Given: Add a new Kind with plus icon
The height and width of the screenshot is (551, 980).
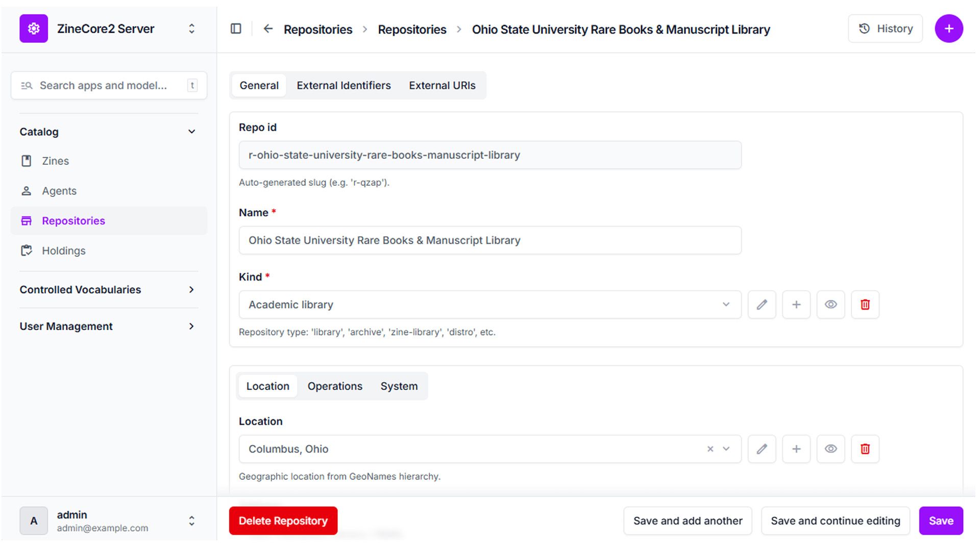Looking at the screenshot, I should 796,305.
